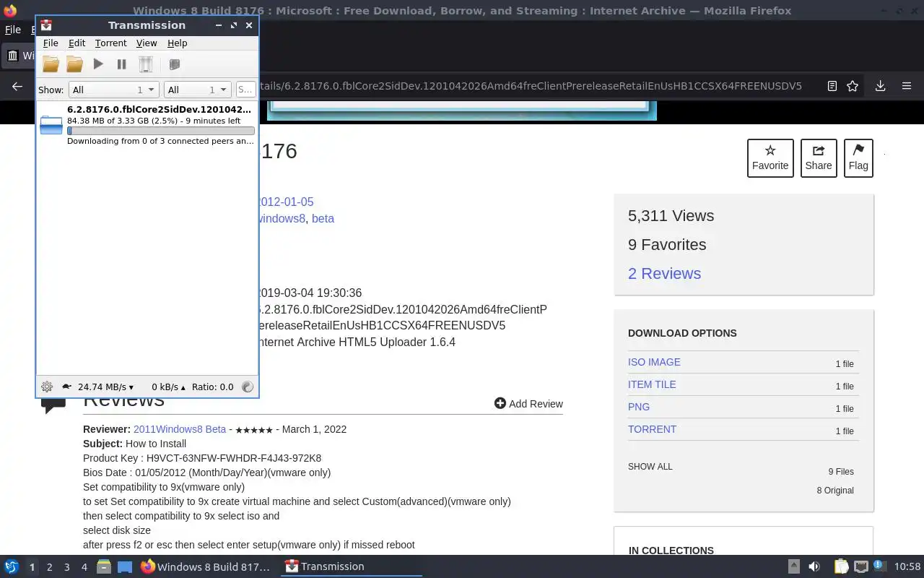The width and height of the screenshot is (924, 578).
Task: Click 2012-01-05 date link
Action: tap(285, 202)
